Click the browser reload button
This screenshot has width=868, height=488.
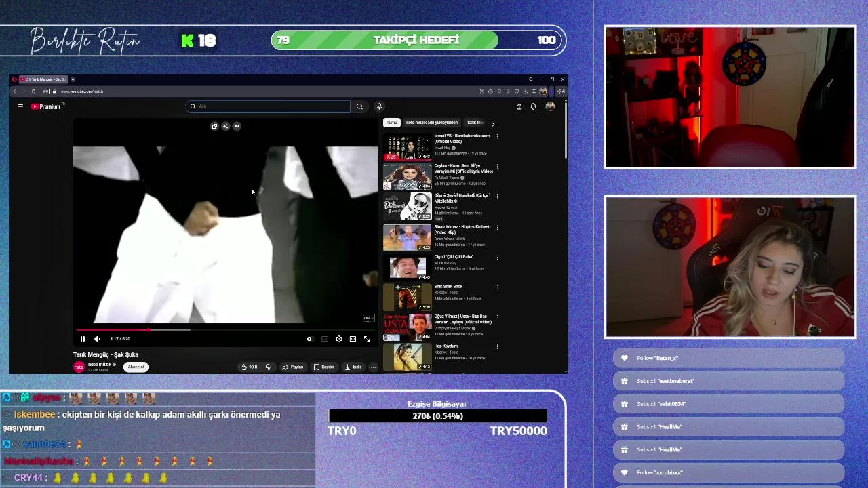click(33, 91)
